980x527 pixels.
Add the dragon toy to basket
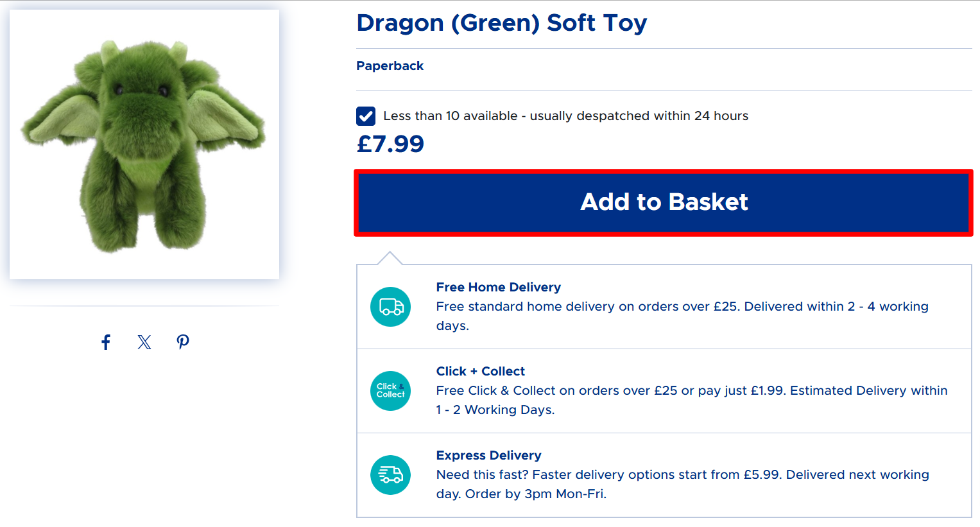point(664,202)
